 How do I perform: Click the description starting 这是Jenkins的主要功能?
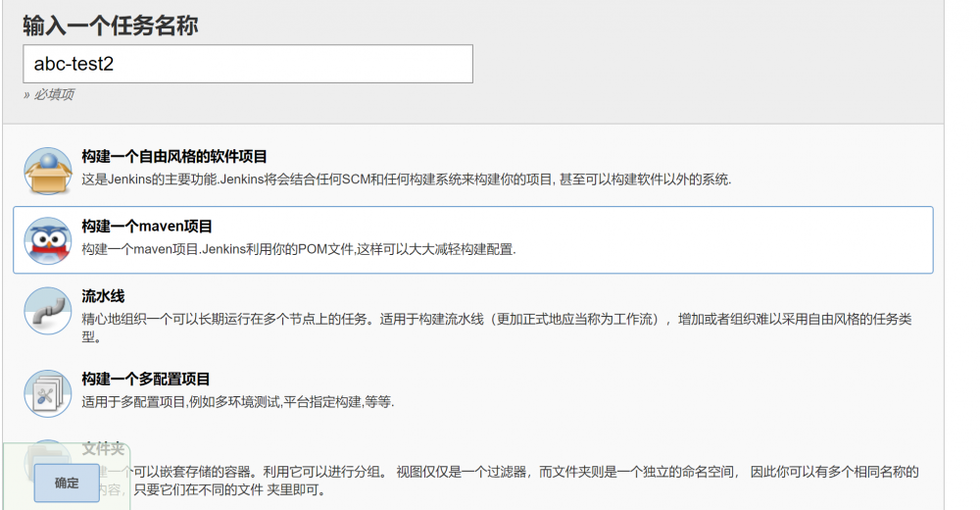click(x=407, y=179)
